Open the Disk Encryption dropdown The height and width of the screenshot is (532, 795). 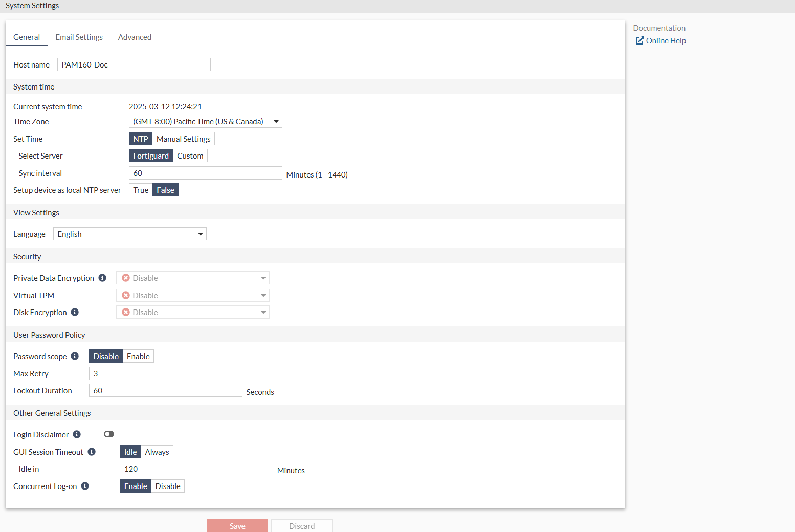[x=193, y=312]
